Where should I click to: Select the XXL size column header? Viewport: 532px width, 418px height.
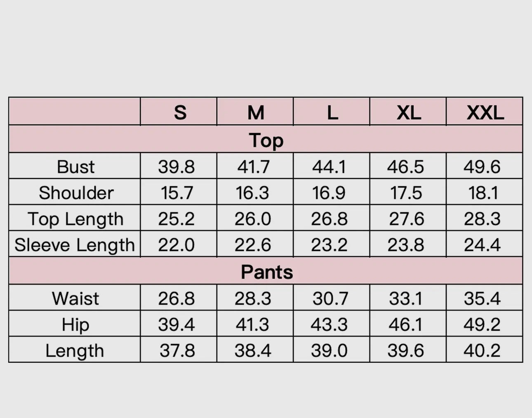[x=485, y=113]
